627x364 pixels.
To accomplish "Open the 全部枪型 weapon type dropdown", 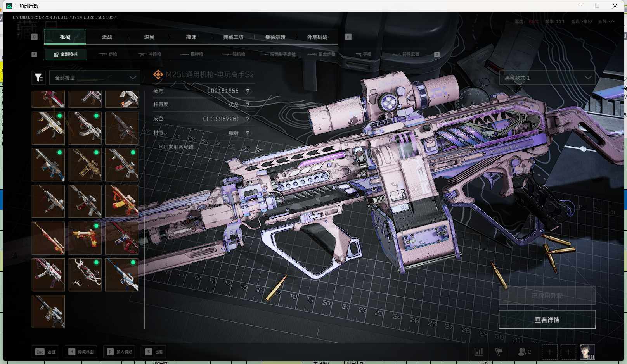I will coord(94,78).
